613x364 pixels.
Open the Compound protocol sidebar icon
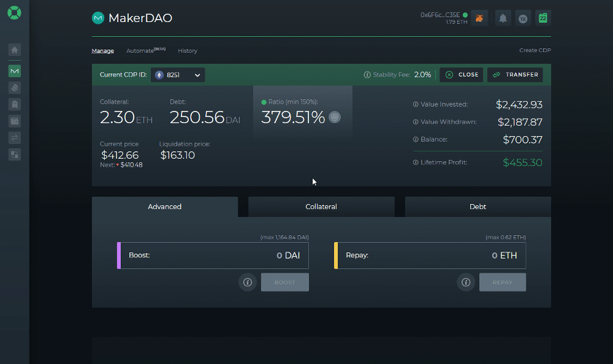click(15, 88)
